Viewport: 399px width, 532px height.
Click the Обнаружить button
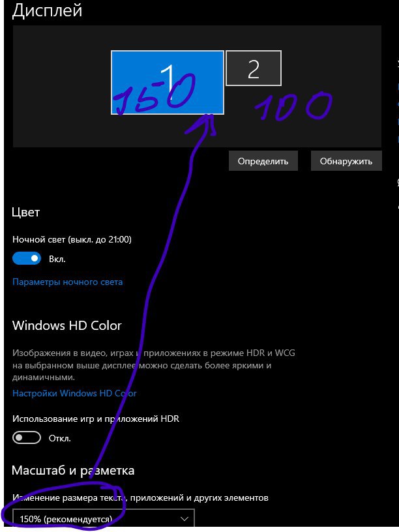[346, 161]
